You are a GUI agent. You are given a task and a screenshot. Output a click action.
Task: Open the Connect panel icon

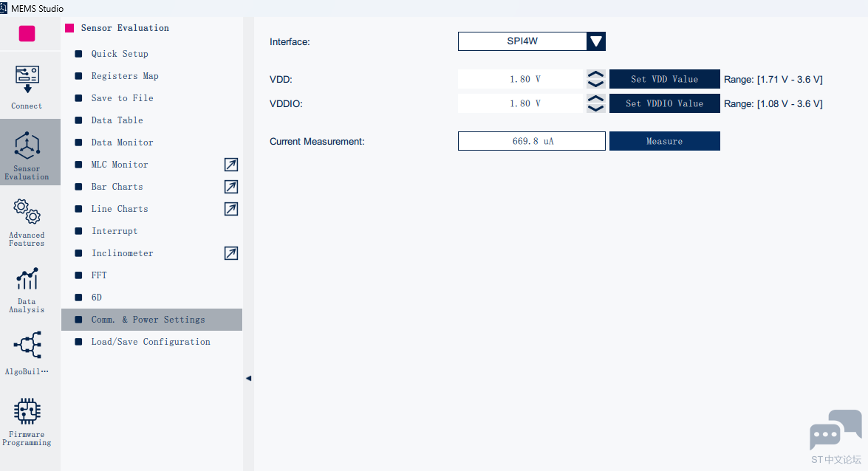coord(27,80)
